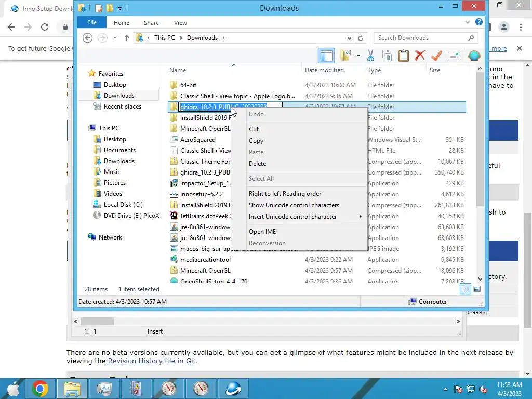The width and height of the screenshot is (532, 399).
Task: Go back in Explorer navigation
Action: click(x=87, y=37)
